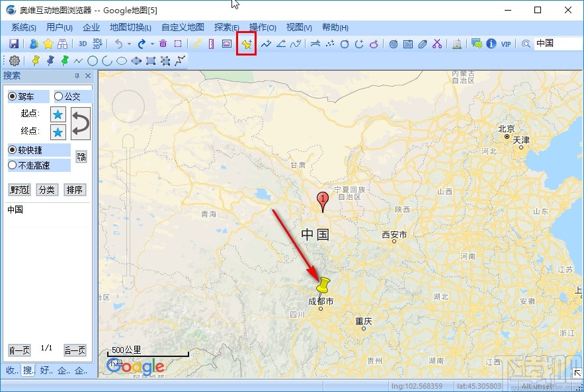Switch to the 搜 bottom tab

pyautogui.click(x=27, y=371)
